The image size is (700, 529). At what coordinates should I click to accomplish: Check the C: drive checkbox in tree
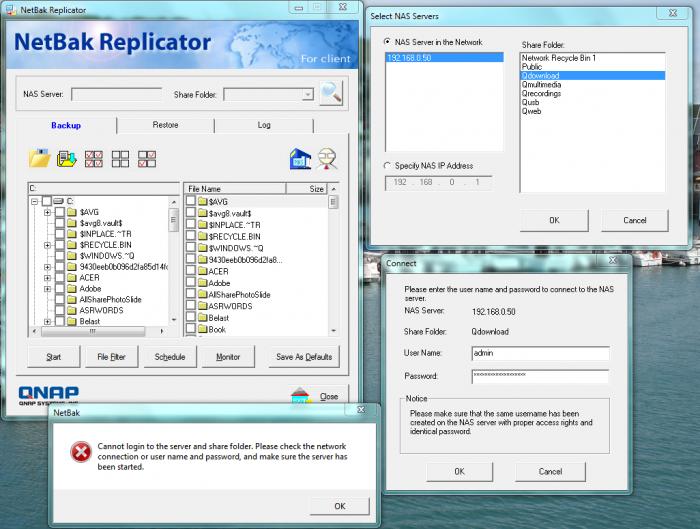click(x=47, y=201)
